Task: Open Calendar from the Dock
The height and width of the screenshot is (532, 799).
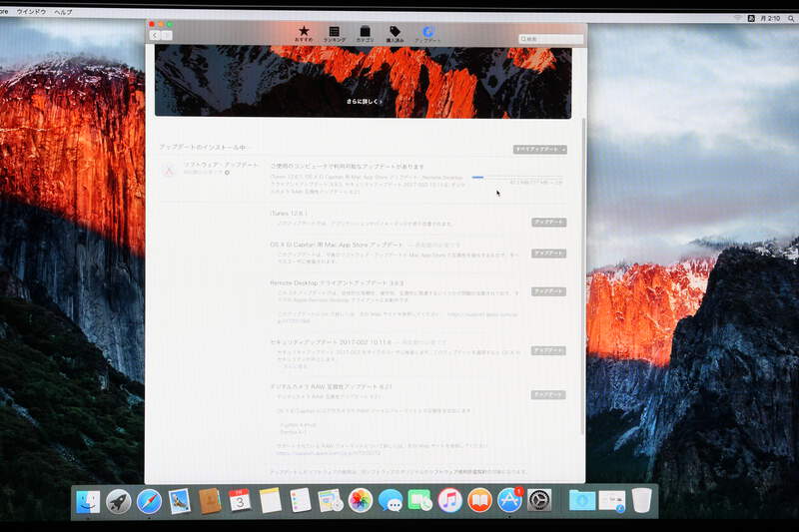Action: [x=240, y=501]
